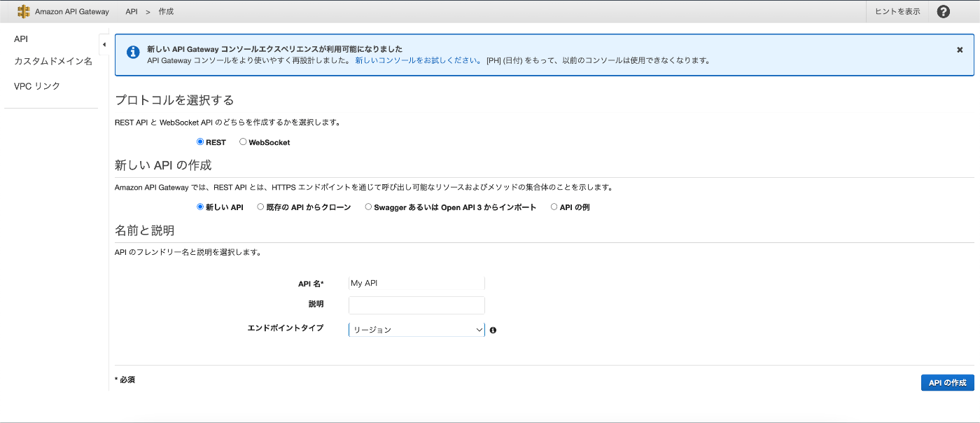Click the API breadcrumb link

pyautogui.click(x=131, y=11)
